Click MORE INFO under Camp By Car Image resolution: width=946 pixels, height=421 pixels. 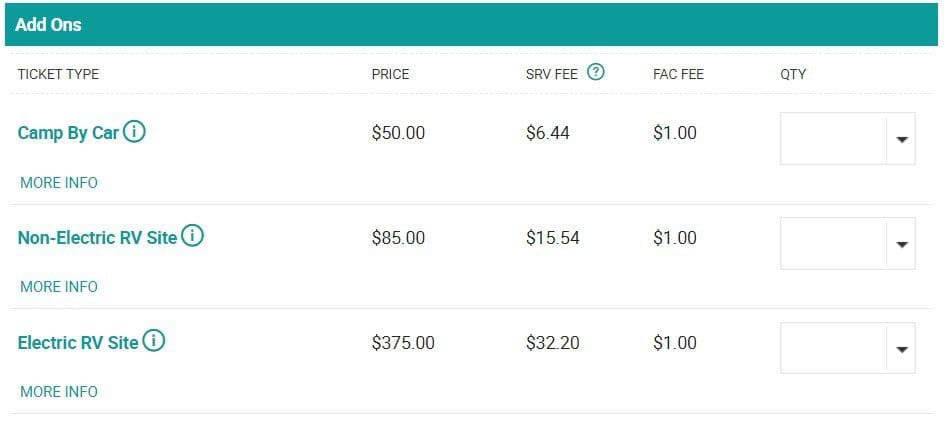tap(59, 182)
